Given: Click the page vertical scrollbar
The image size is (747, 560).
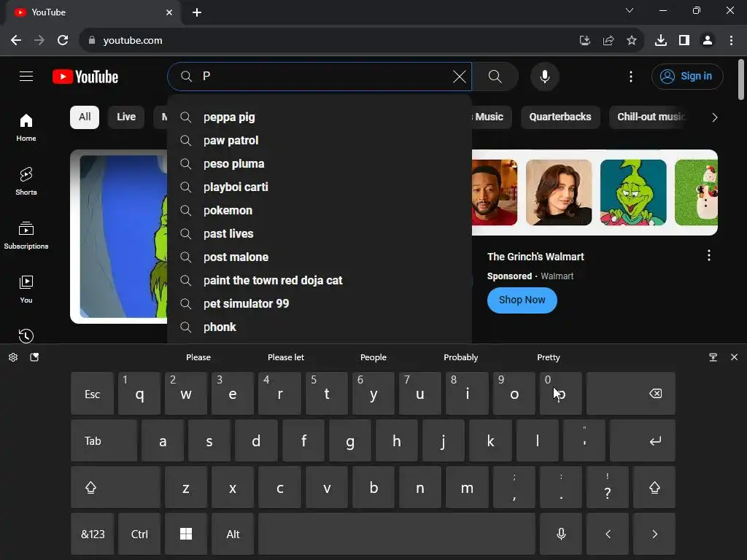Looking at the screenshot, I should tap(741, 80).
